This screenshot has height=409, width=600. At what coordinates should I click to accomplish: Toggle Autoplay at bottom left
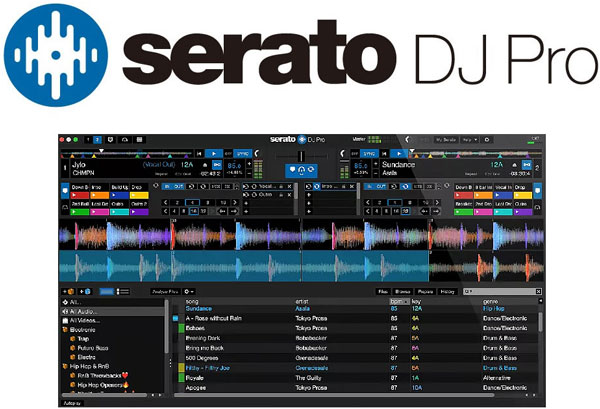coord(72,403)
